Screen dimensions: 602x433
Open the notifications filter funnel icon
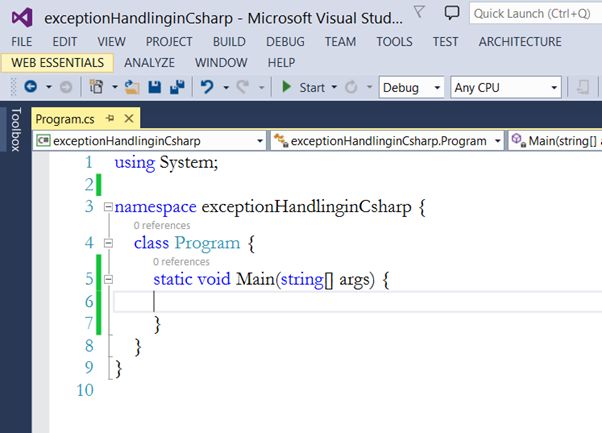point(419,12)
